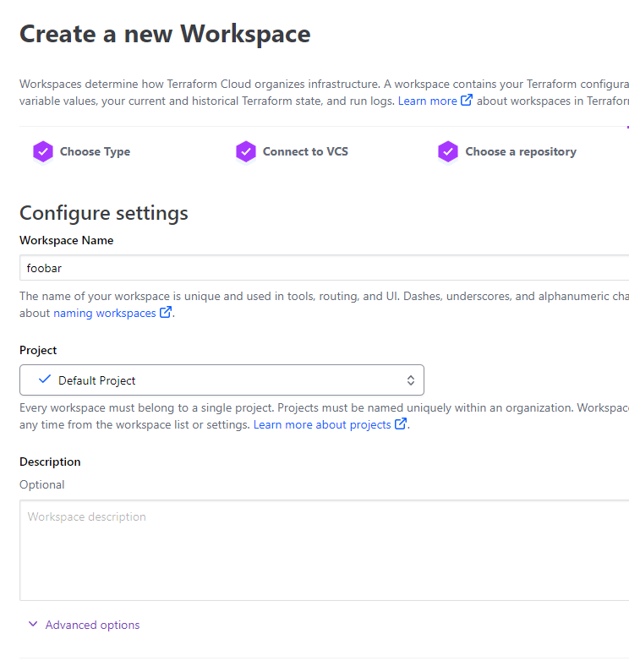
Task: Go back to Choose Type step
Action: 95,152
